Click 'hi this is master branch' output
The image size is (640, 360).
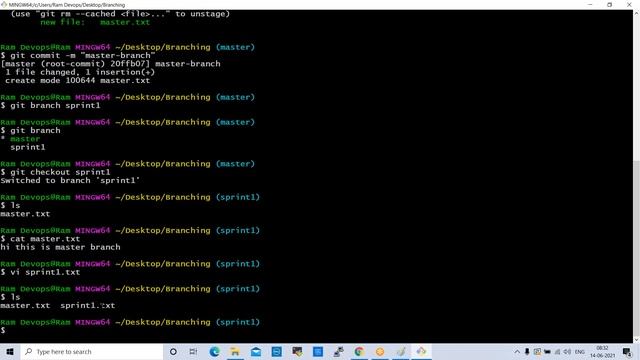coord(60,247)
